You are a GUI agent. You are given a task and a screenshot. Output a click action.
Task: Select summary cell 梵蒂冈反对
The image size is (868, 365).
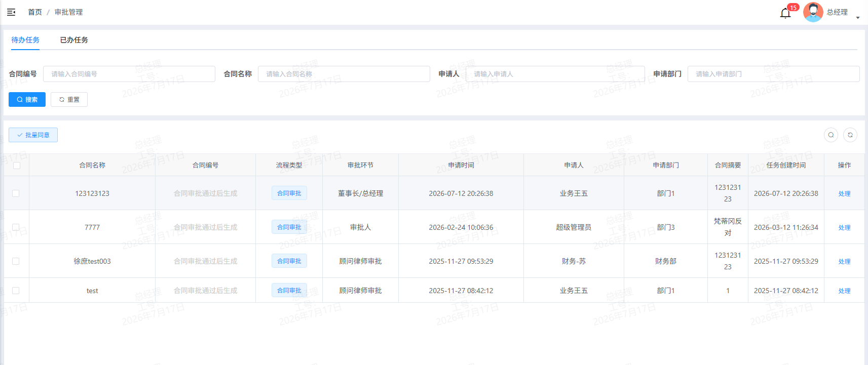click(728, 227)
